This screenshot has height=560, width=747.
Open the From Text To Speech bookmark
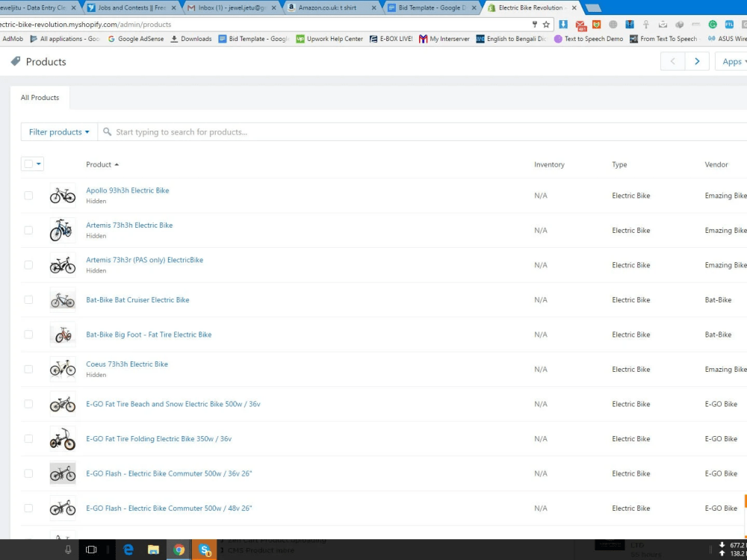click(664, 39)
